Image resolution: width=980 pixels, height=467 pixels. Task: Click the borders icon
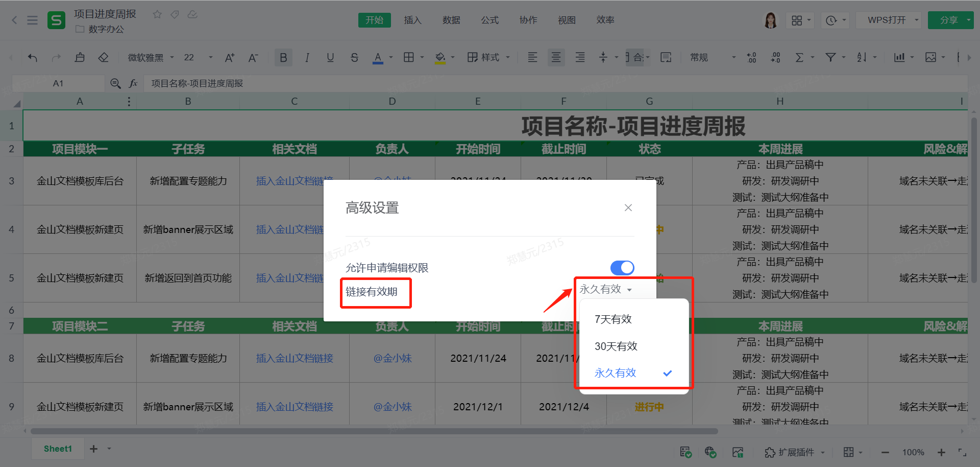point(409,57)
